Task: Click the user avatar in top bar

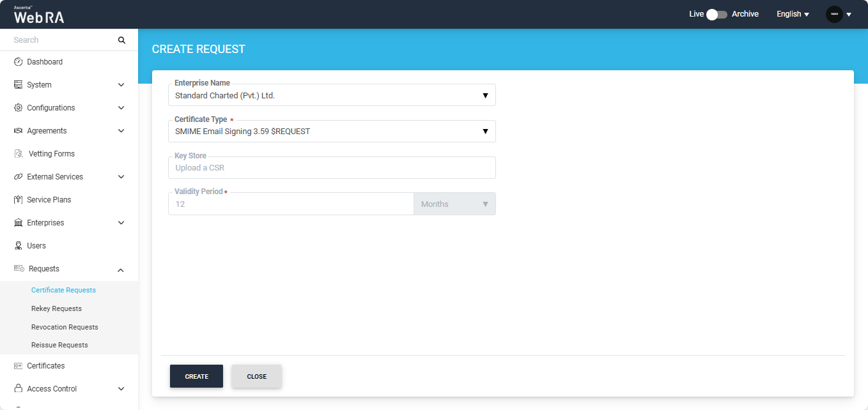Action: (834, 14)
